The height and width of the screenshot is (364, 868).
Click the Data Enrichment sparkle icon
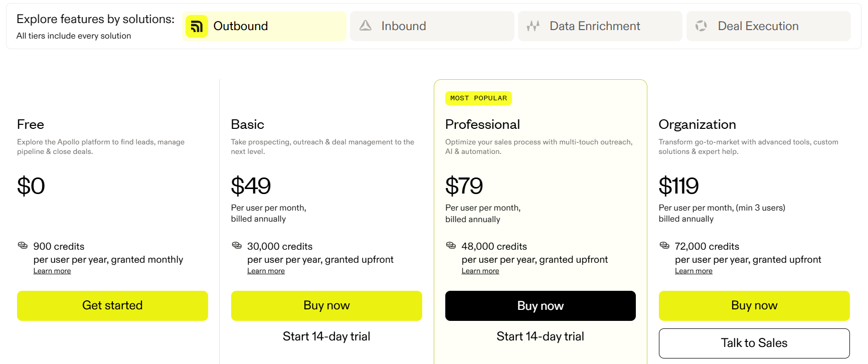tap(533, 26)
